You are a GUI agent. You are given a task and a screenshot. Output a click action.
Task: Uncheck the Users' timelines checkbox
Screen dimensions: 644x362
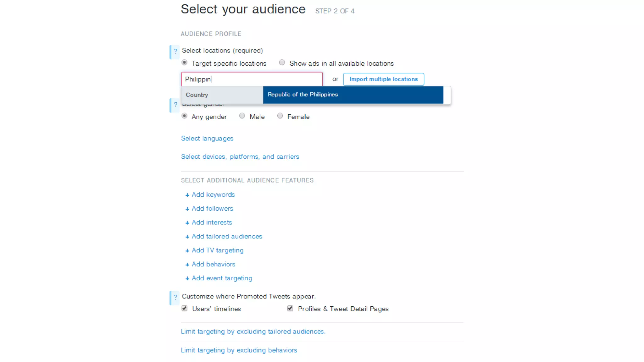point(185,309)
